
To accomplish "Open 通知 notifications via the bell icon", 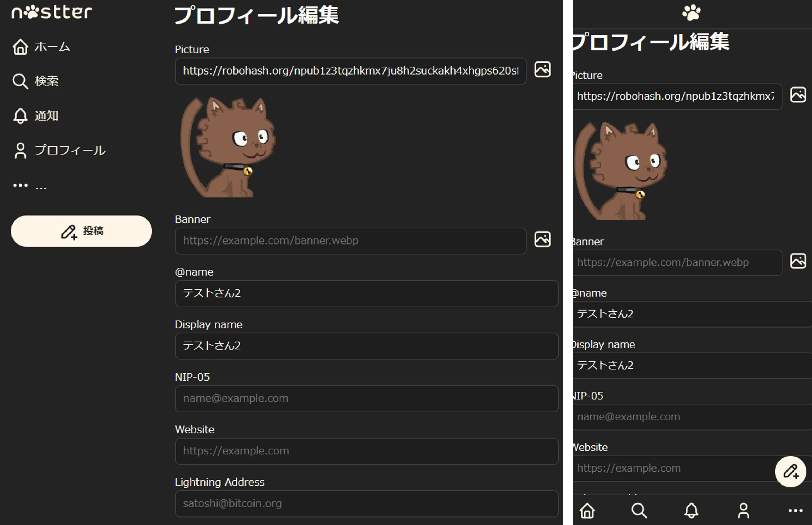I will tap(20, 116).
